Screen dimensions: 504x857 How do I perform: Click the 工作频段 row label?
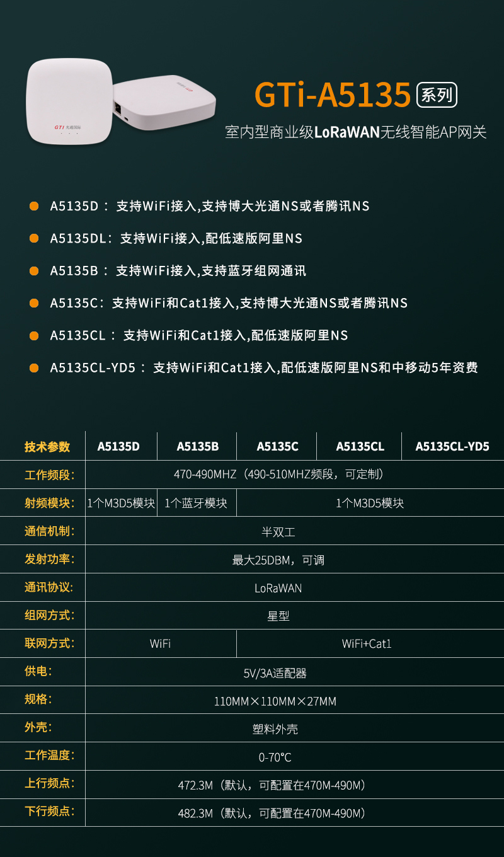[x=49, y=475]
